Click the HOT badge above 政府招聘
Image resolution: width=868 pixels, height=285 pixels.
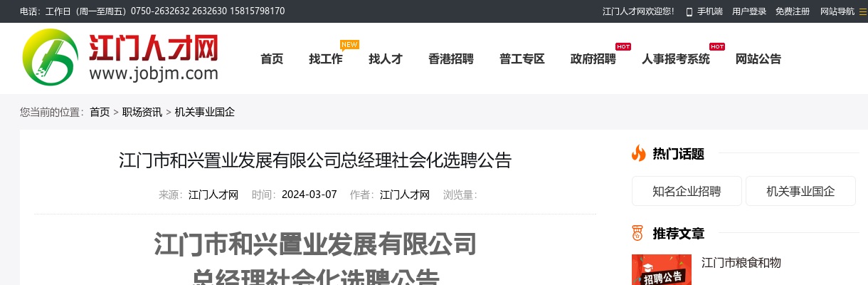tap(623, 46)
